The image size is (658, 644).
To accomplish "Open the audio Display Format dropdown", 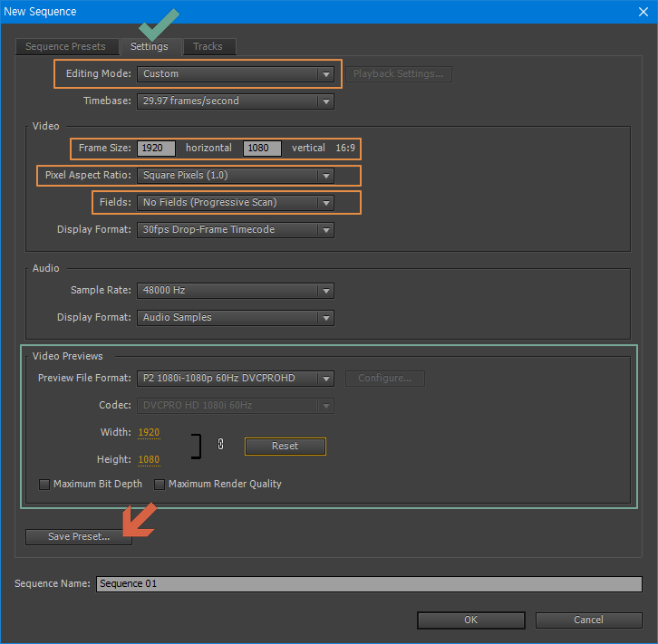I will click(x=236, y=318).
